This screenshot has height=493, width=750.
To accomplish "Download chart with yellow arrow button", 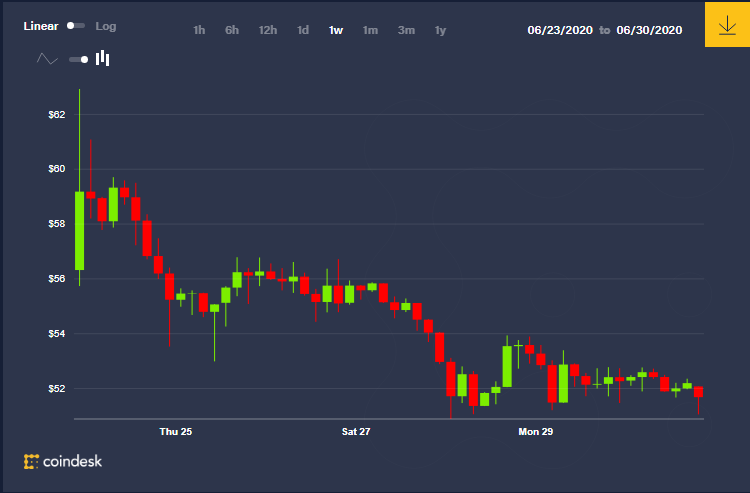I will [x=727, y=24].
